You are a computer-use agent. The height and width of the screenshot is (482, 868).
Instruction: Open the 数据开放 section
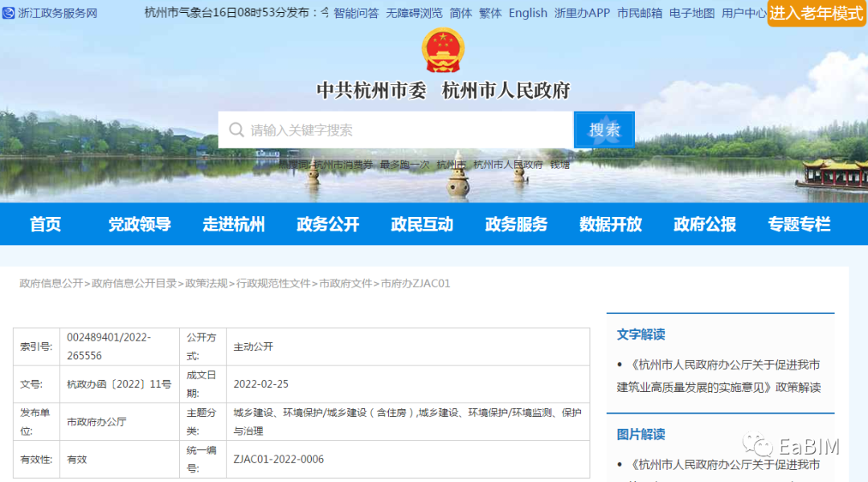(x=609, y=225)
